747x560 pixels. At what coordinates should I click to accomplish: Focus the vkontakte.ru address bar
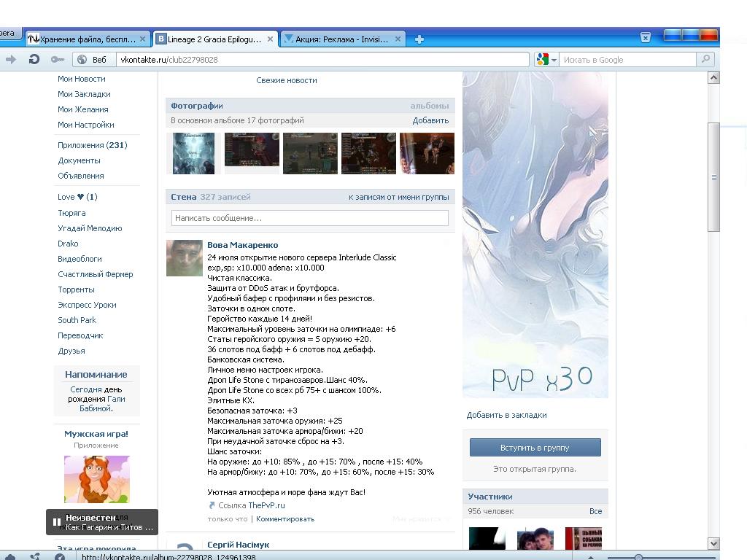(x=322, y=60)
